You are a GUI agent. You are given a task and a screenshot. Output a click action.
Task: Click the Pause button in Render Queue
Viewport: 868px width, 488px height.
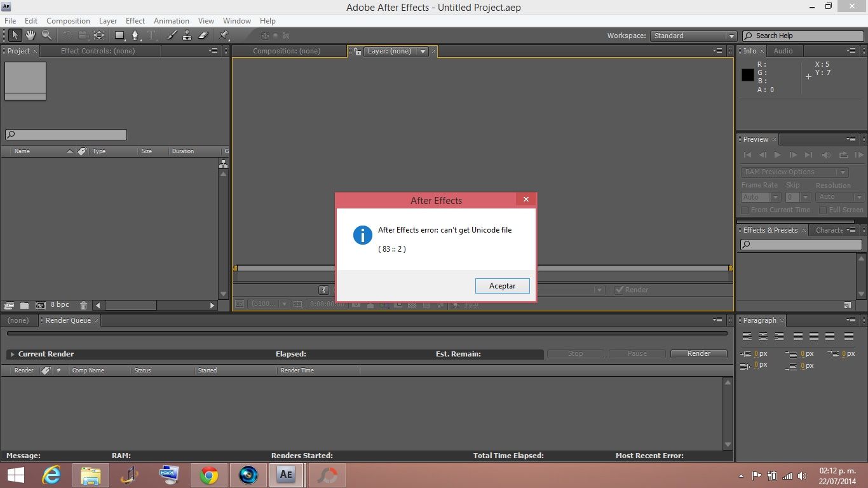pos(637,354)
